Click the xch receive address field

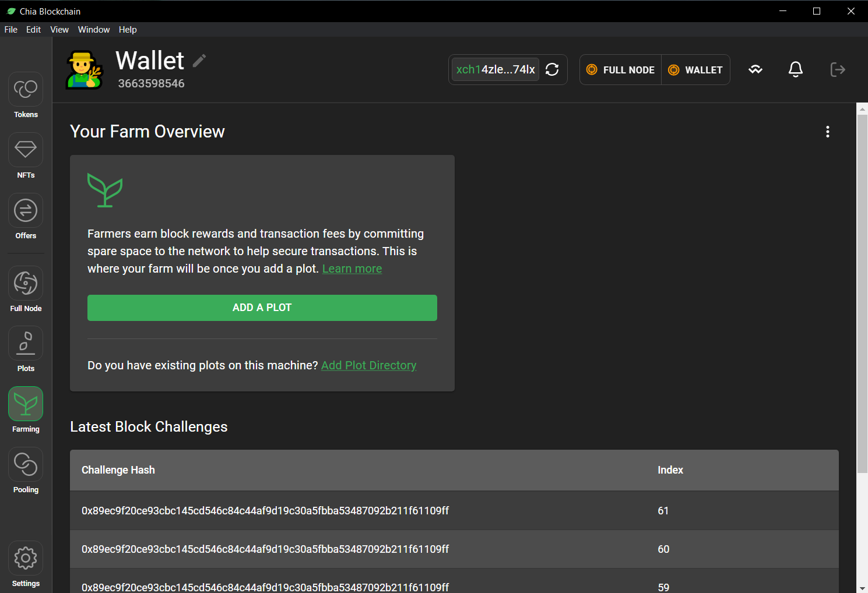tap(495, 70)
